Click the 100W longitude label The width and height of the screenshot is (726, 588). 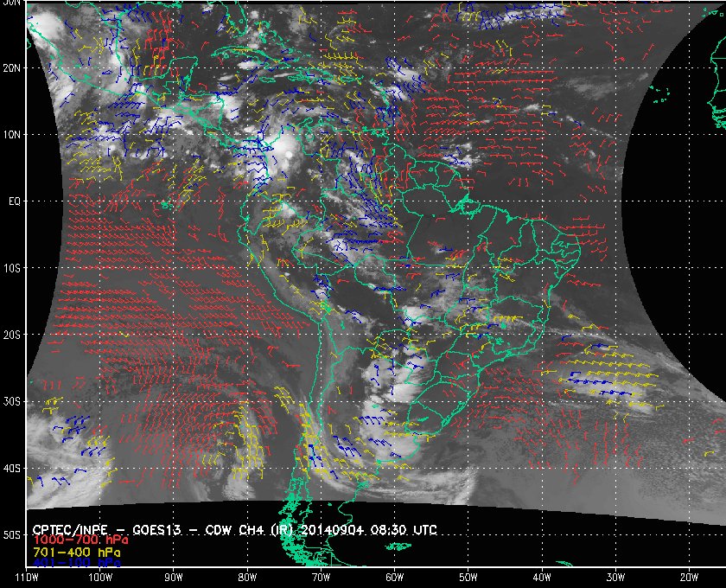tap(100, 578)
